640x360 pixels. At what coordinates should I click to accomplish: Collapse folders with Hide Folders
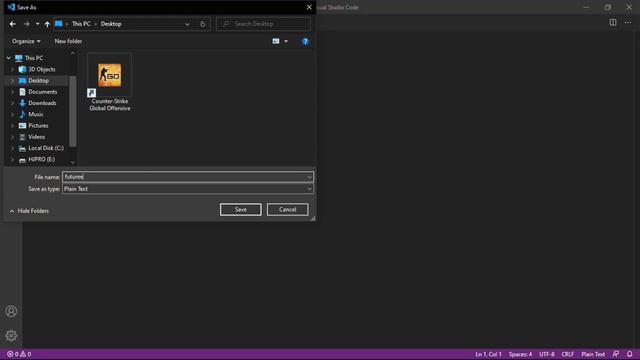(x=29, y=211)
